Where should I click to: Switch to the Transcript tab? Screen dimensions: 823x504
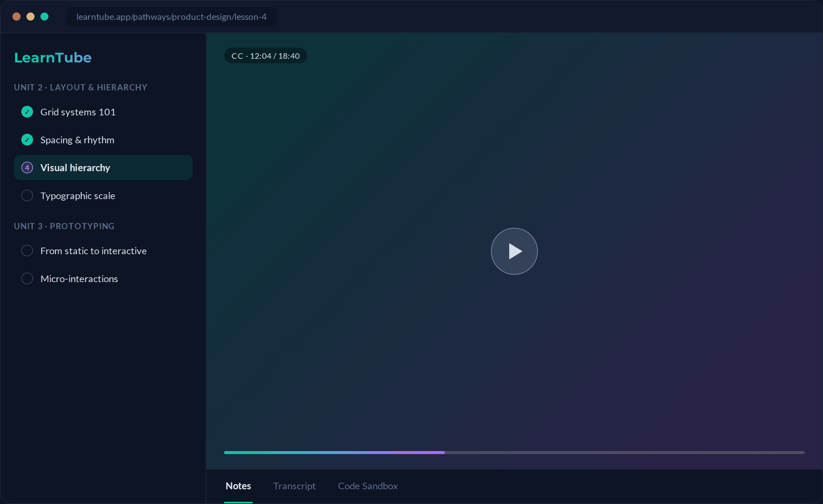point(294,486)
